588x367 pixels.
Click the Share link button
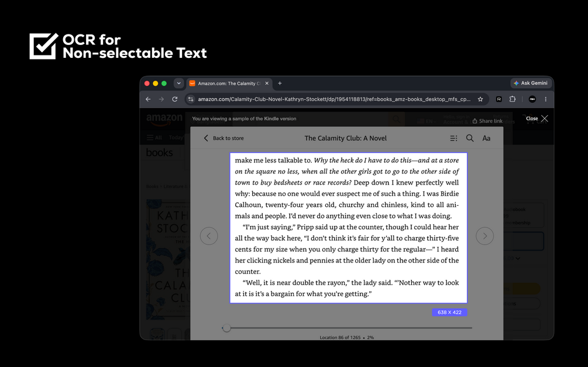click(x=487, y=121)
